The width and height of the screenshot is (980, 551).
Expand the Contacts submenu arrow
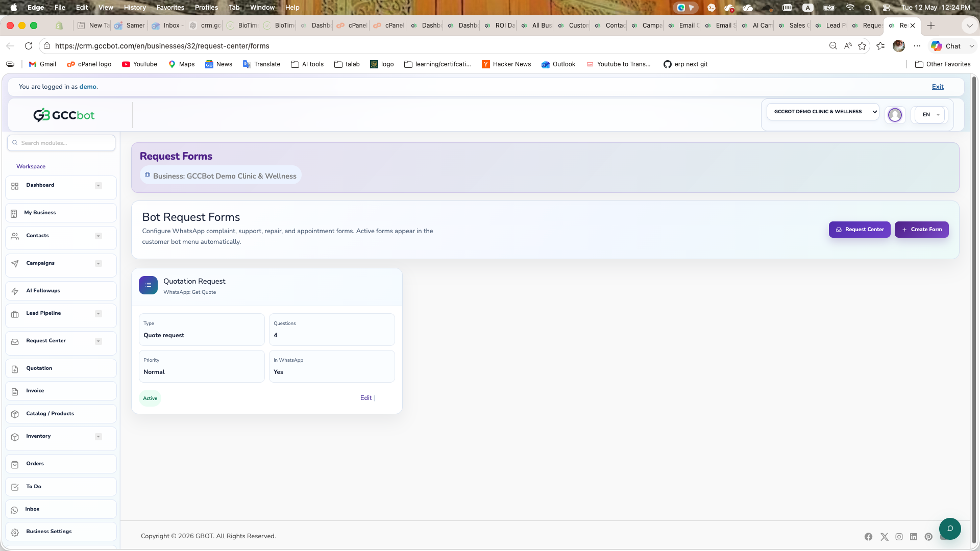click(99, 236)
